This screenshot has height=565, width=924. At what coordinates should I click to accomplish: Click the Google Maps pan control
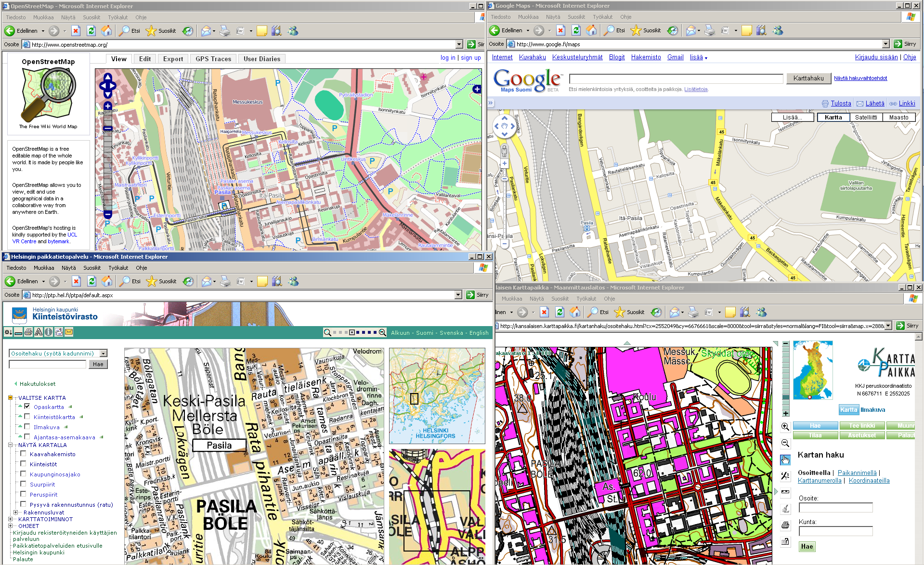tap(504, 126)
